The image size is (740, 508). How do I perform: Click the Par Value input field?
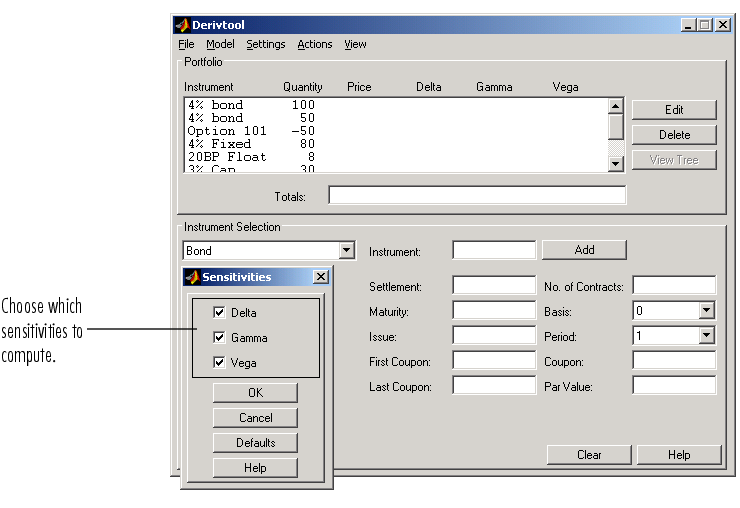click(674, 385)
